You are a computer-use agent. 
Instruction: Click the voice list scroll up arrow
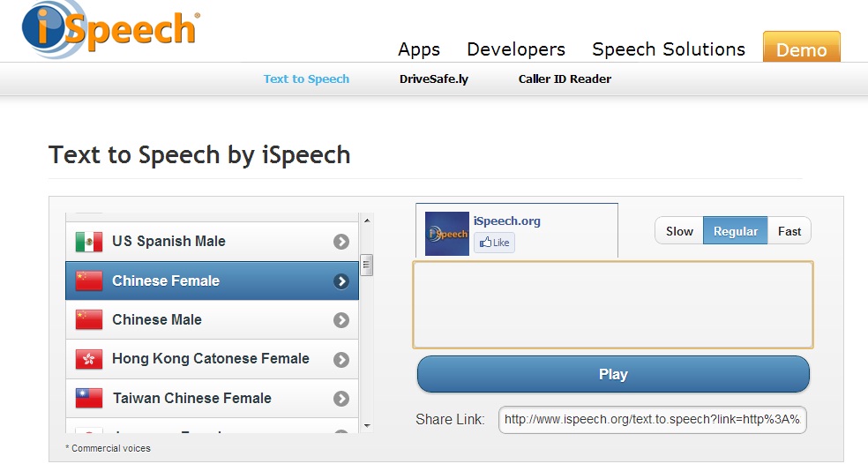366,221
